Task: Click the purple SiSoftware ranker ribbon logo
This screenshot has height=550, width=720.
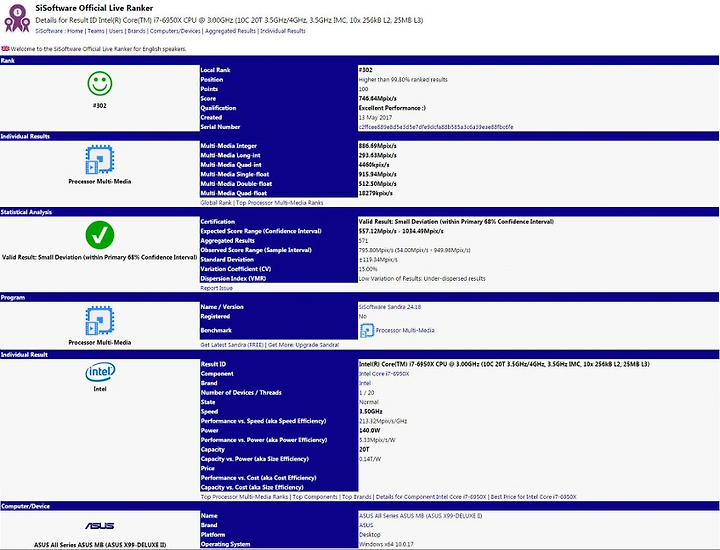Action: coord(17,18)
